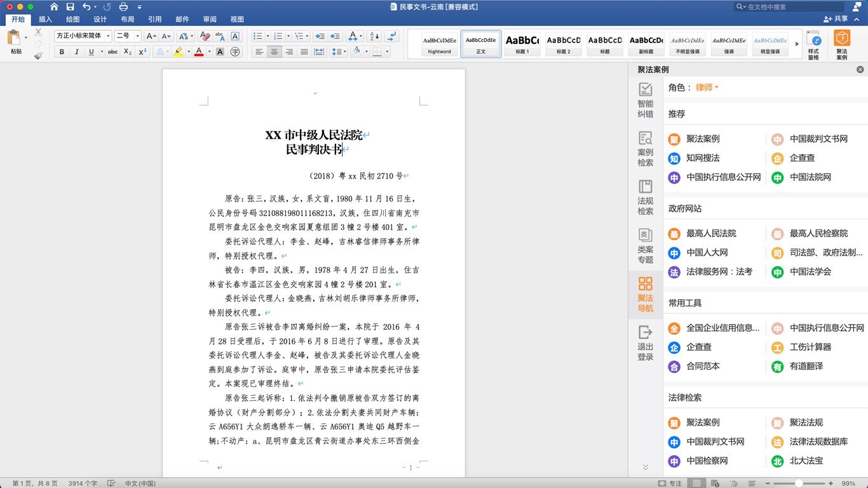The width and height of the screenshot is (868, 488).
Task: Open 类案专题 in the sidebar
Action: (x=646, y=246)
